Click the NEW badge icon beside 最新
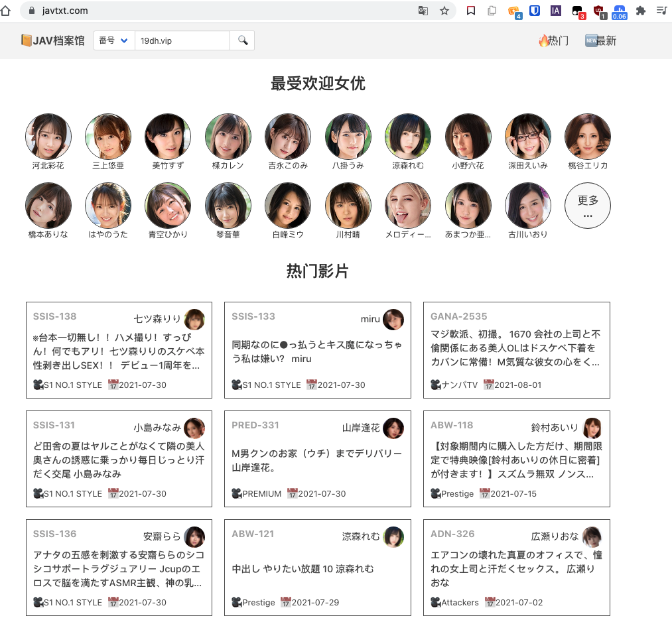Screen dimensions: 672x622 (x=592, y=40)
